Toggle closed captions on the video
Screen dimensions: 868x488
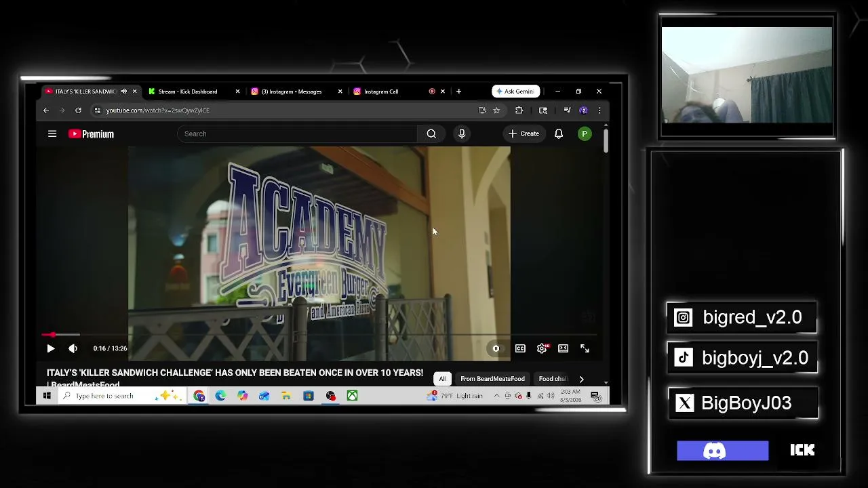[x=520, y=348]
